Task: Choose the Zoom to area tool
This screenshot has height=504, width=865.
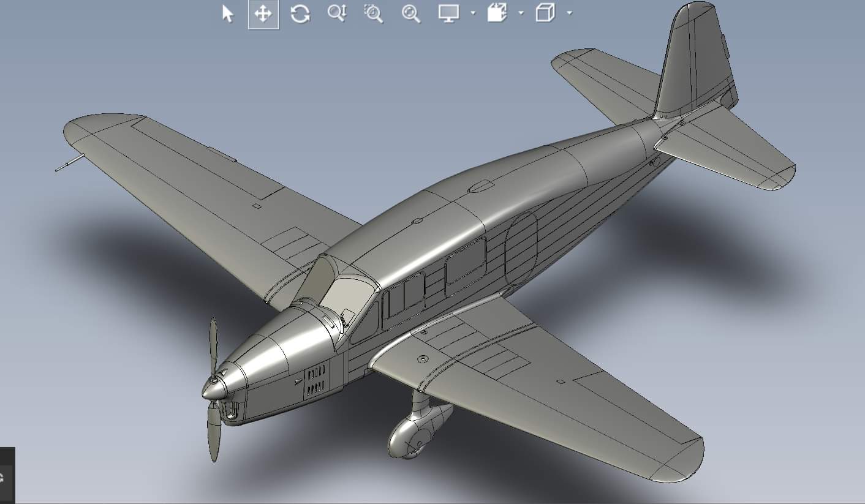Action: point(374,13)
